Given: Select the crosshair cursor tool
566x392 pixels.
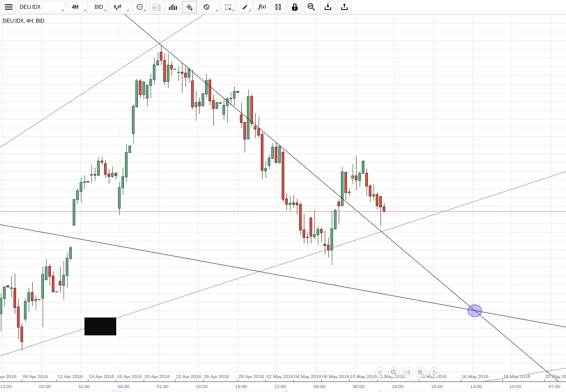Looking at the screenshot, I should (189, 7).
